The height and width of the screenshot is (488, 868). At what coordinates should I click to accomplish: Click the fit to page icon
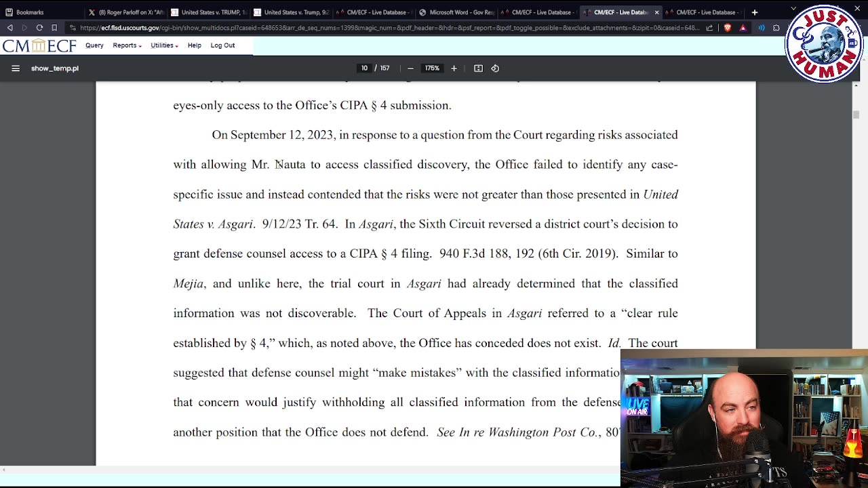478,68
